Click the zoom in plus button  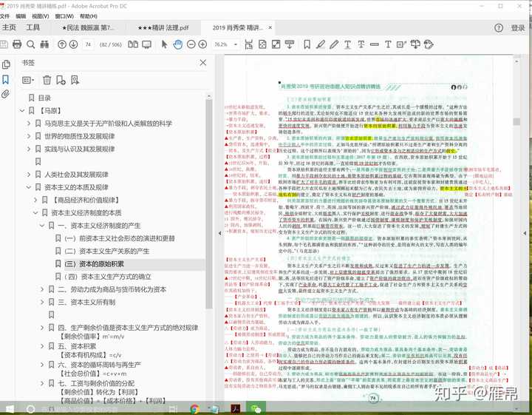pyautogui.click(x=202, y=44)
